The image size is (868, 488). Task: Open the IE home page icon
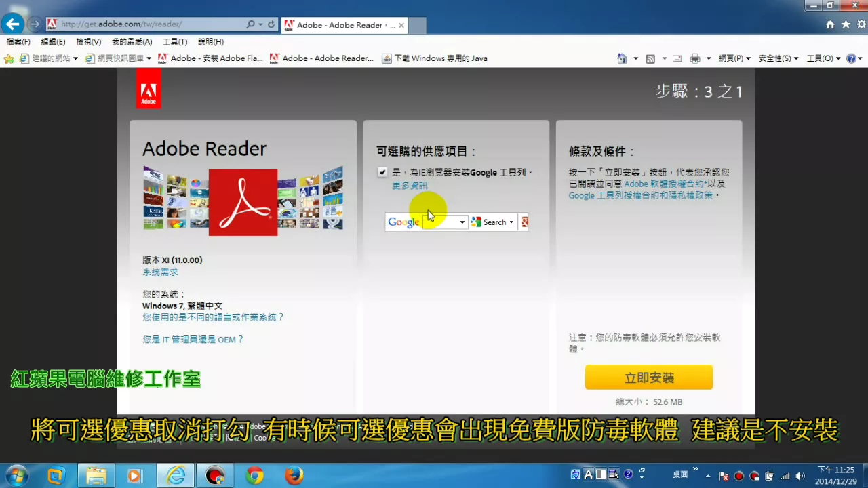[x=830, y=24]
